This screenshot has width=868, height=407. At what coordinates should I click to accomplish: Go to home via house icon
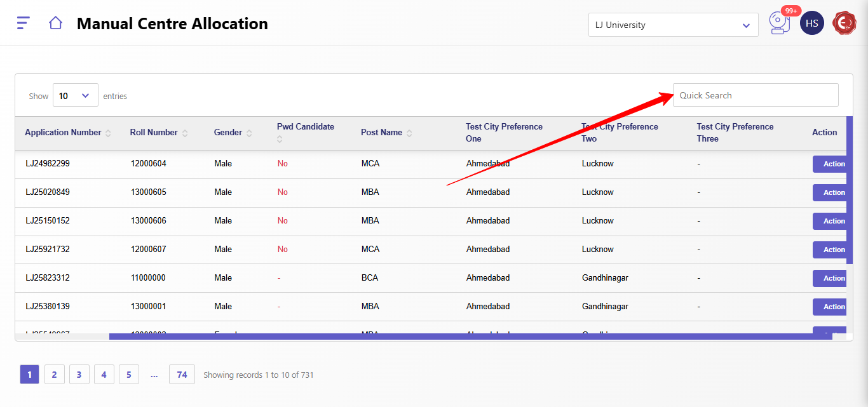pyautogui.click(x=55, y=23)
